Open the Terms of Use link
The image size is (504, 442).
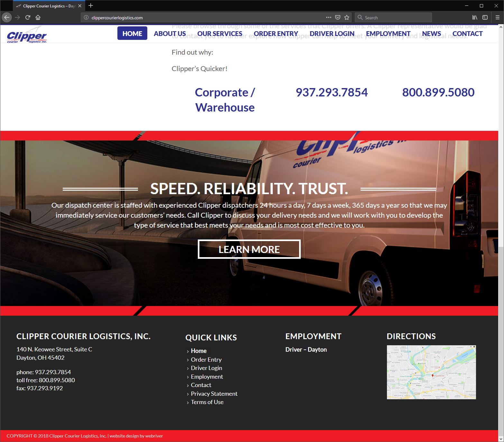tap(207, 402)
